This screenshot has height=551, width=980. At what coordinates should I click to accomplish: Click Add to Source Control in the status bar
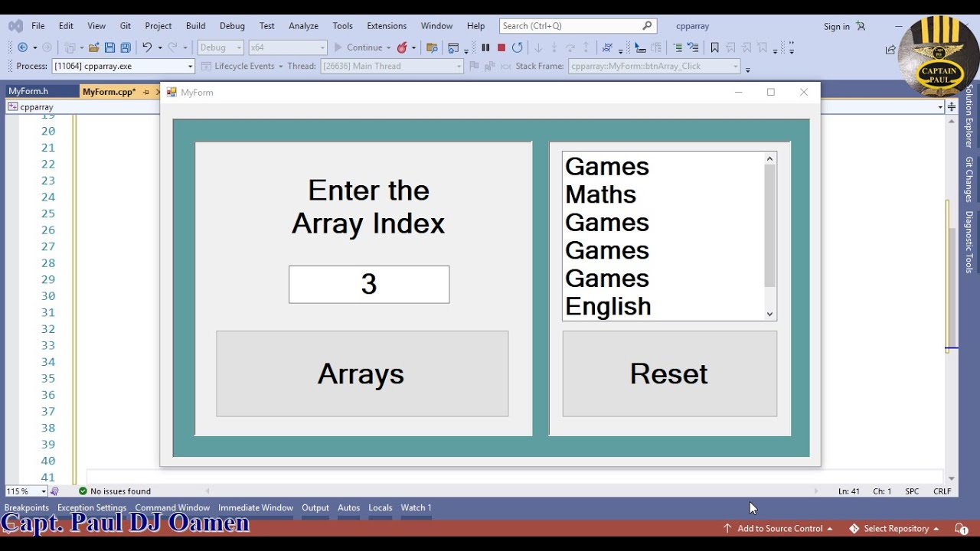click(x=778, y=529)
